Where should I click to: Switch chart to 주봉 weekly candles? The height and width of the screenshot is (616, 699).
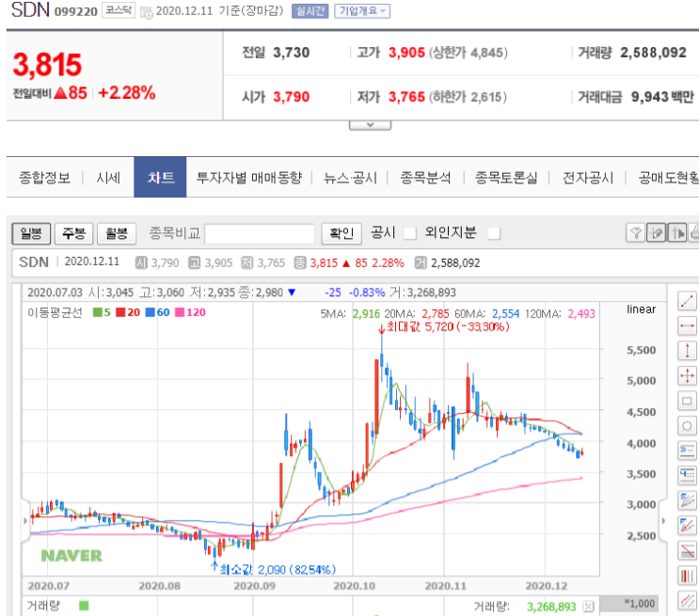(x=73, y=233)
